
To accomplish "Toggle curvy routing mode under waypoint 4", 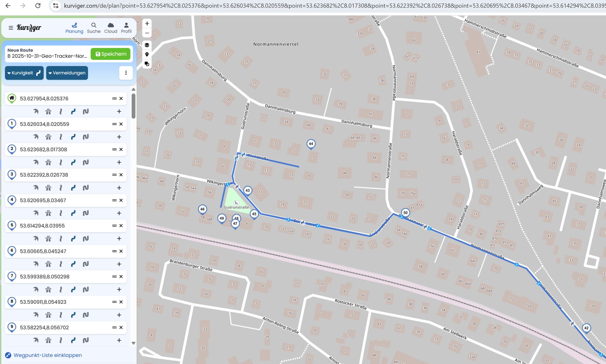I will click(x=73, y=213).
